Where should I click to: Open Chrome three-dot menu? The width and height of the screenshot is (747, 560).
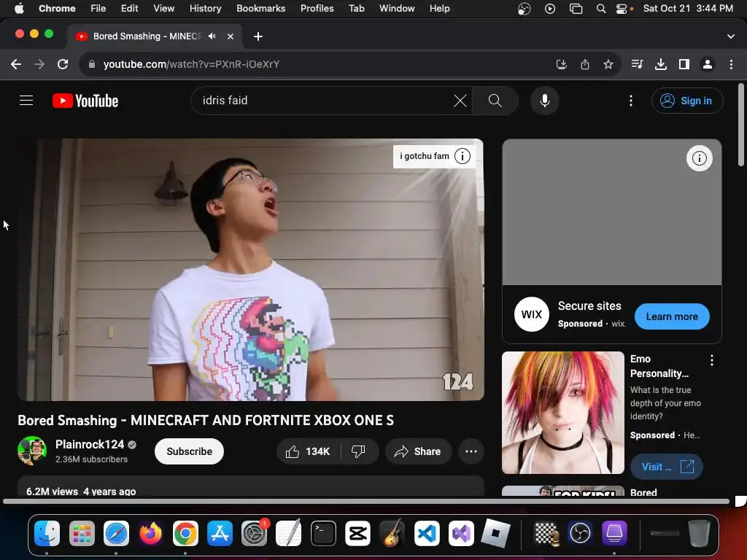731,64
